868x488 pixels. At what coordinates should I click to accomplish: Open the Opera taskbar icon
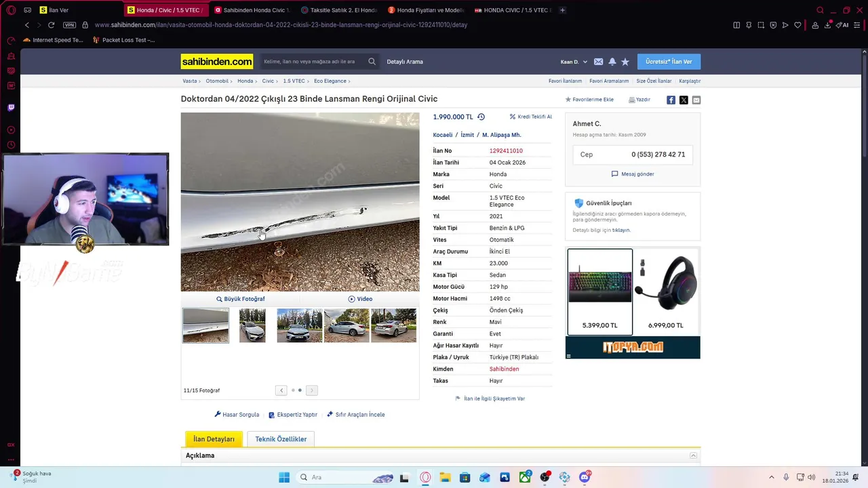coord(425,477)
